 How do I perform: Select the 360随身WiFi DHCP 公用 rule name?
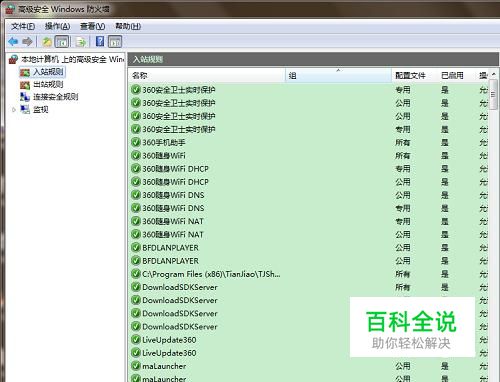(175, 182)
